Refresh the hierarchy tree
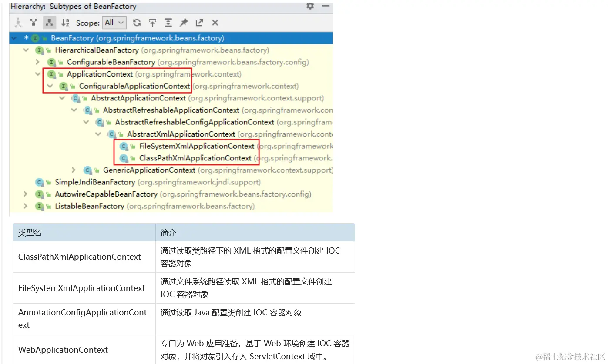 click(x=137, y=23)
